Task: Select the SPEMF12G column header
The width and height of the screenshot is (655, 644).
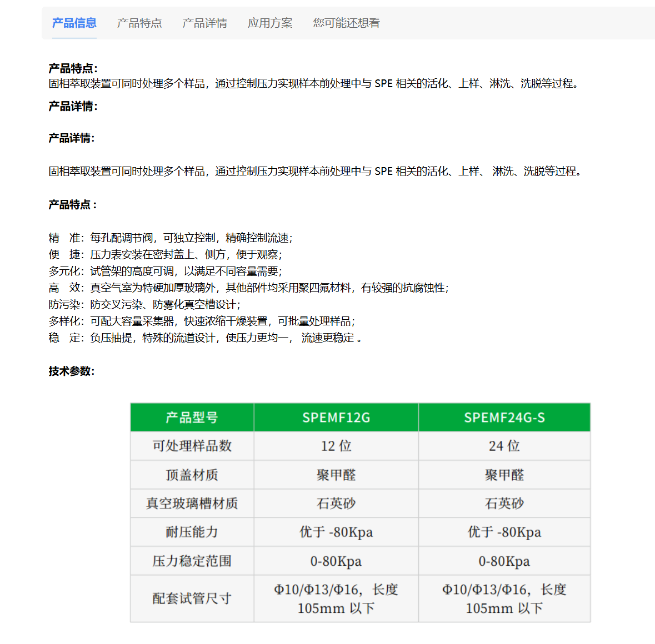Action: click(x=336, y=417)
